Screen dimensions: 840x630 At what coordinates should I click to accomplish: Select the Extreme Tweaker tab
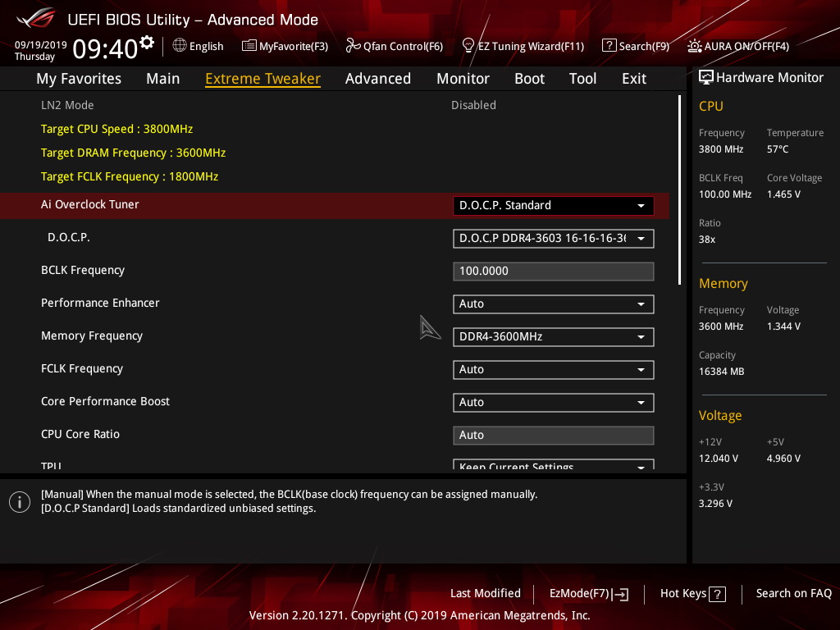[x=262, y=79]
